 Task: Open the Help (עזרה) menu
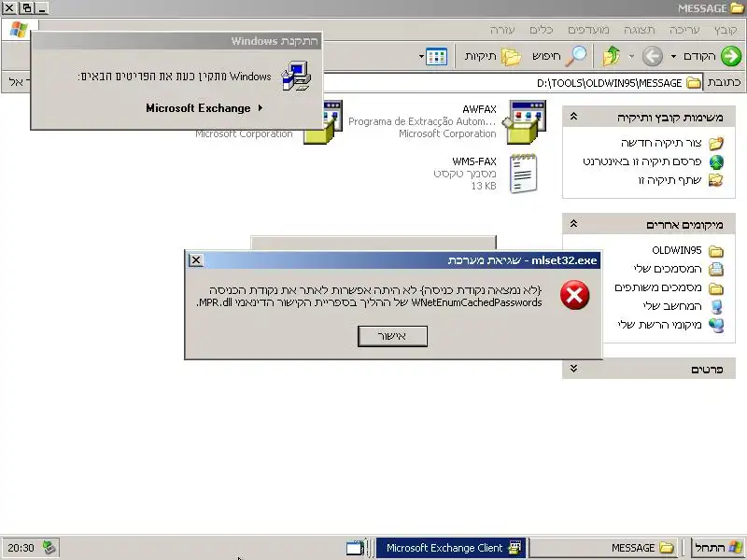502,30
